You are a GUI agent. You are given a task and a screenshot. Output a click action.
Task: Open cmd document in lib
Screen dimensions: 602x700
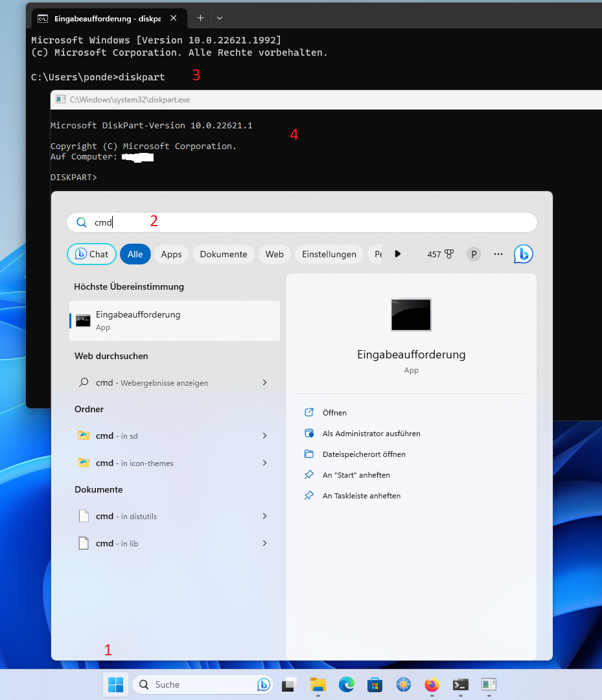174,543
